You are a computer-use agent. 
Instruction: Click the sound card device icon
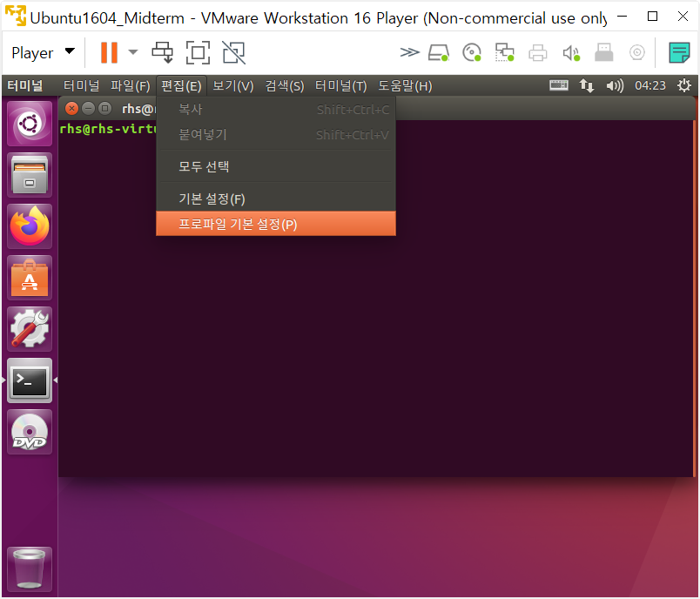click(x=571, y=52)
